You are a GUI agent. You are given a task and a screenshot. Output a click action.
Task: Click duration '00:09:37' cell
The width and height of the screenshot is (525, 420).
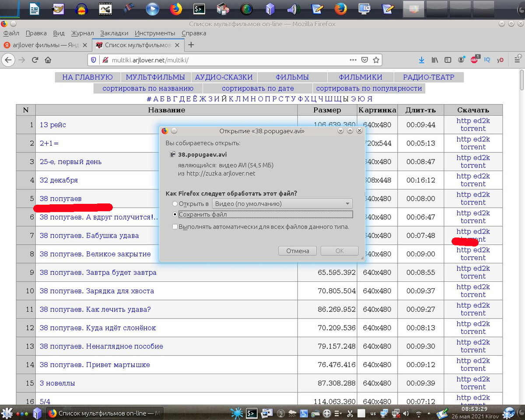pyautogui.click(x=421, y=291)
